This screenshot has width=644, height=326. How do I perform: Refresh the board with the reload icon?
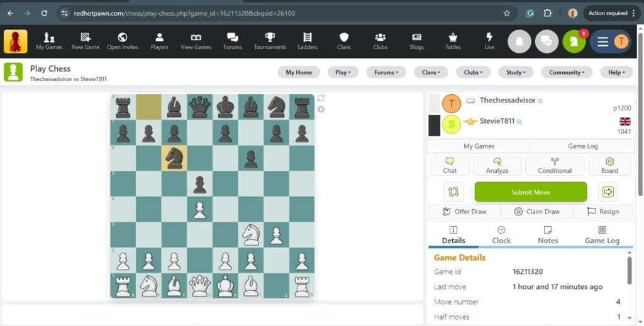321,98
